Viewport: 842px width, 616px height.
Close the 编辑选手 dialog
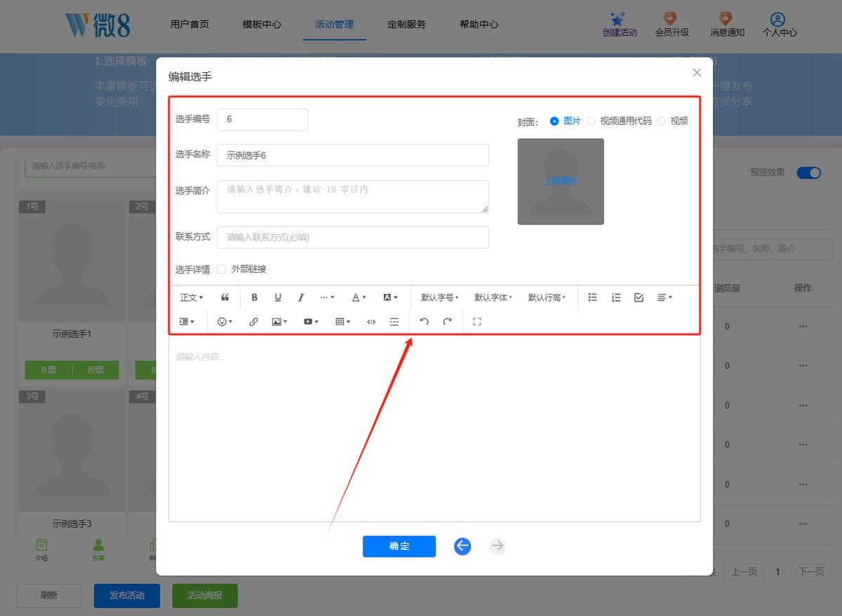697,72
